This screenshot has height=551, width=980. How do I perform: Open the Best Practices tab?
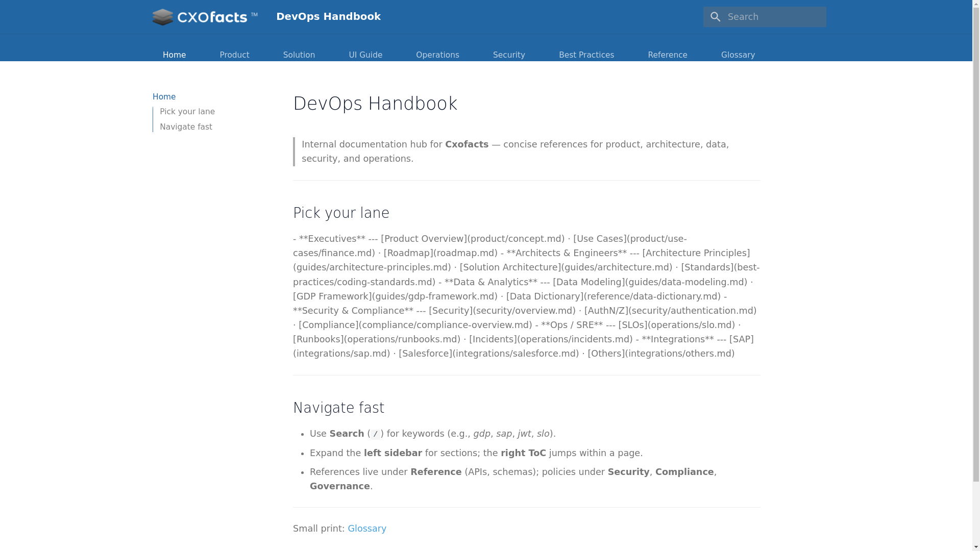coord(586,55)
